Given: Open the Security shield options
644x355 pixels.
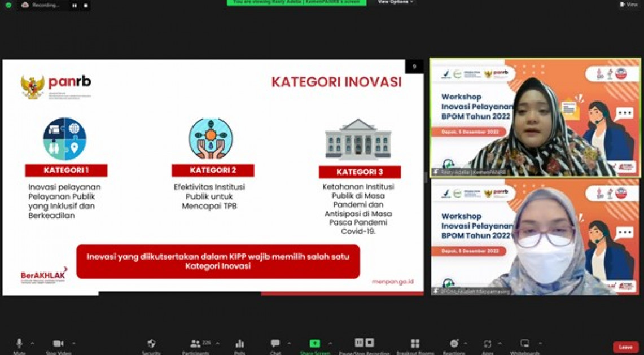Looking at the screenshot, I should [151, 344].
